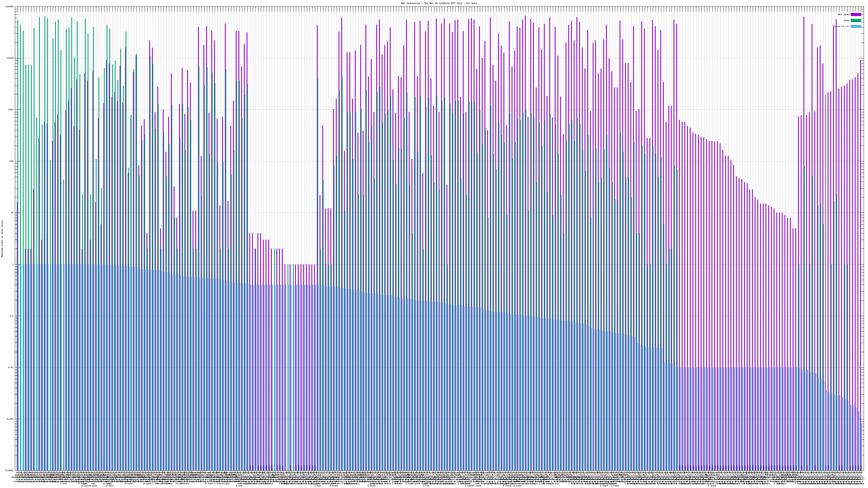
Task: Click the 1000 y-axis tick label
Action: (x=11, y=110)
